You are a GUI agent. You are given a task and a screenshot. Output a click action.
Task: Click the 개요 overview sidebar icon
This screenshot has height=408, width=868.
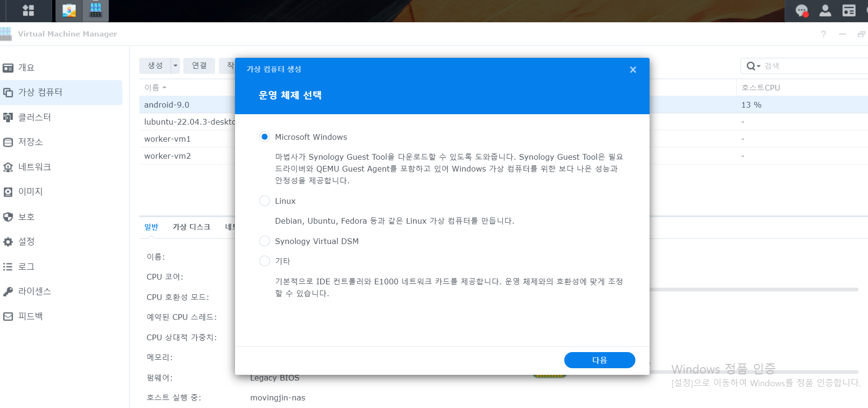tap(8, 68)
